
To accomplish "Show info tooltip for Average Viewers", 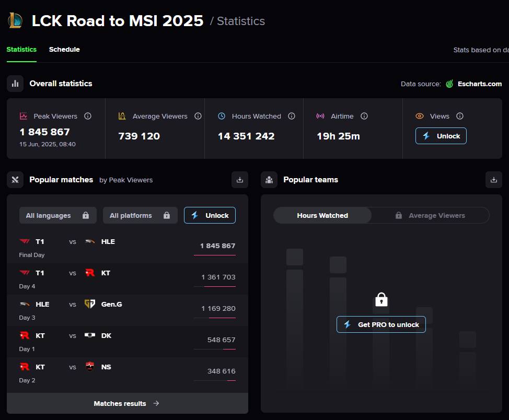I will point(198,116).
